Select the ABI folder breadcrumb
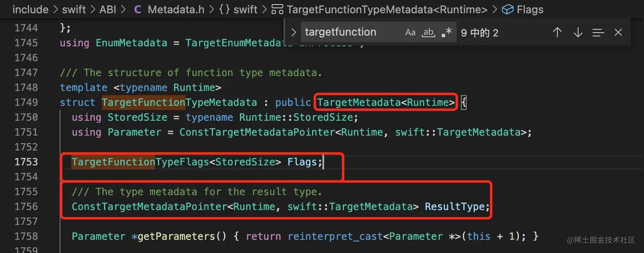Image resolution: width=644 pixels, height=253 pixels. [108, 9]
